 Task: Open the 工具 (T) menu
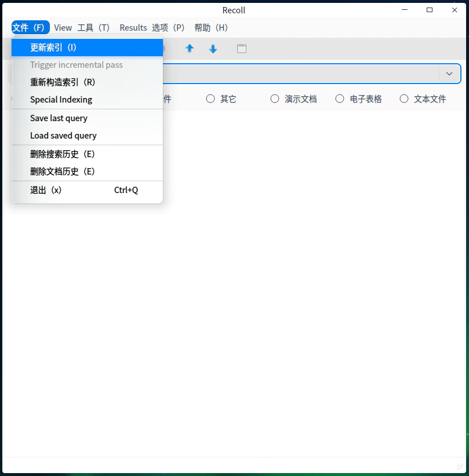pyautogui.click(x=93, y=28)
